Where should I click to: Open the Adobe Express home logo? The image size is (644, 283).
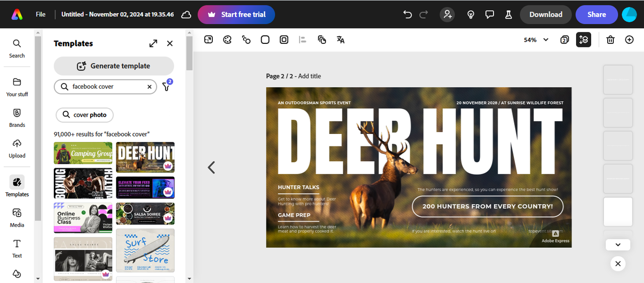tap(17, 14)
